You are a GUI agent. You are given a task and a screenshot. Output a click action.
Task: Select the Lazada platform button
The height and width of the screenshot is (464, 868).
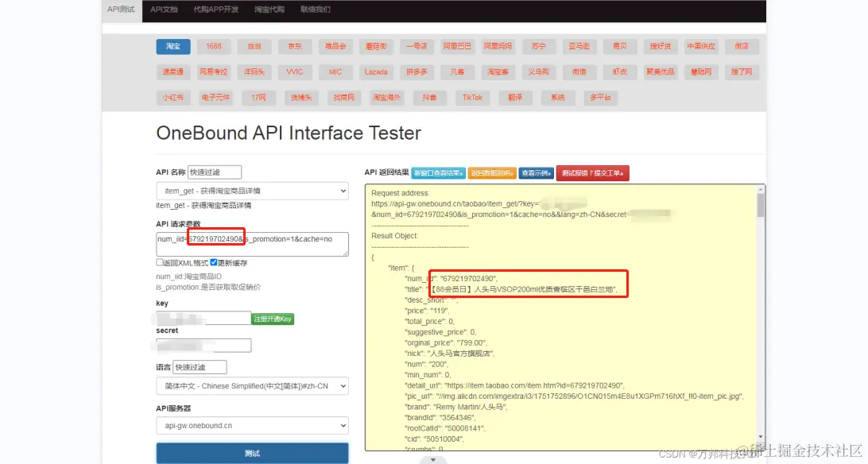(x=376, y=72)
